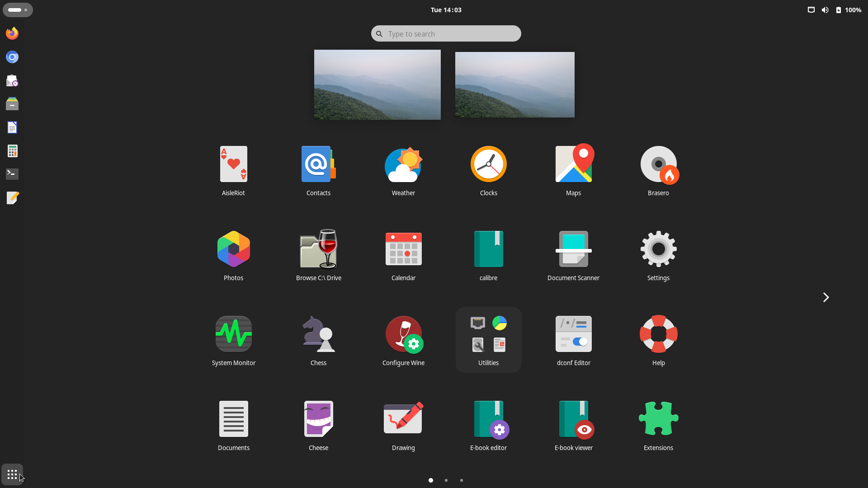868x488 pixels.
Task: Switch to second app page dot
Action: tap(446, 480)
